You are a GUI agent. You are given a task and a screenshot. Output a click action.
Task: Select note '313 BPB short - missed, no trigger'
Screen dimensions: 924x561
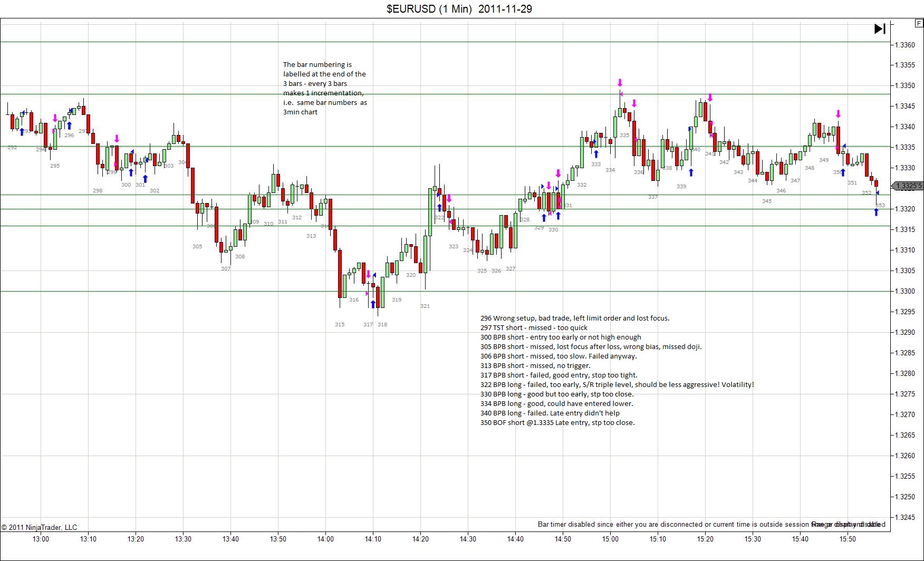[535, 365]
